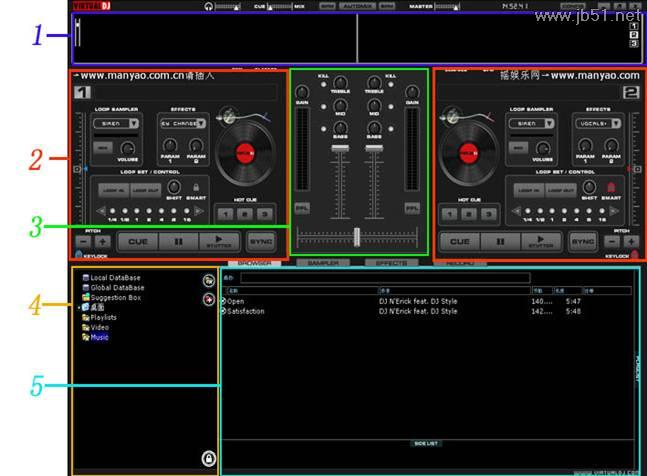Click the left GAIN knob in mixer
Image resolution: width=647 pixels, height=476 pixels.
(x=302, y=92)
